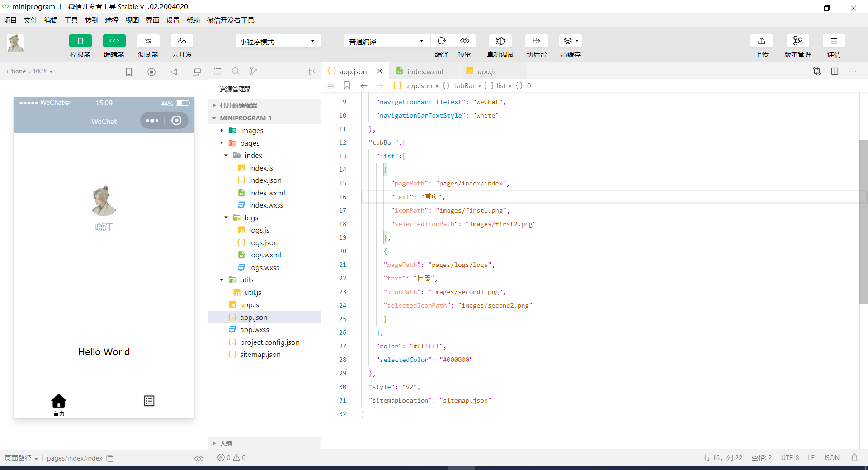Click the 预览 preview eye icon
Viewport: 868px width, 470px height.
click(464, 41)
